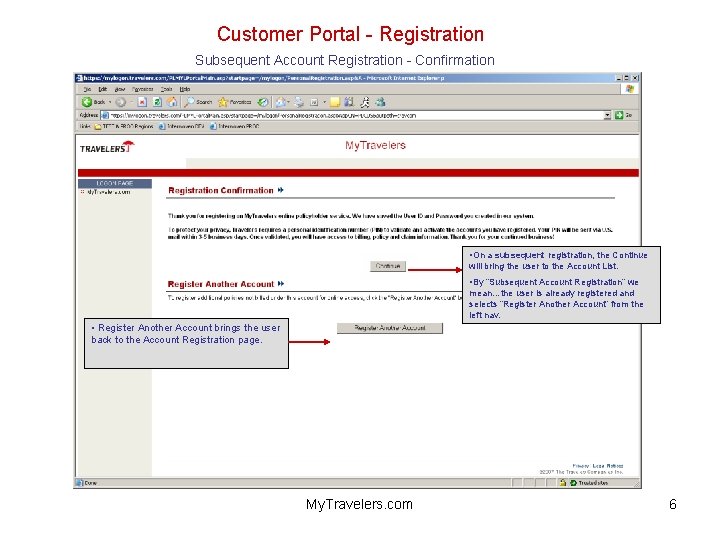The width and height of the screenshot is (720, 540).
Task: Open the Intranet PROD link in Links bar
Action: click(x=235, y=126)
